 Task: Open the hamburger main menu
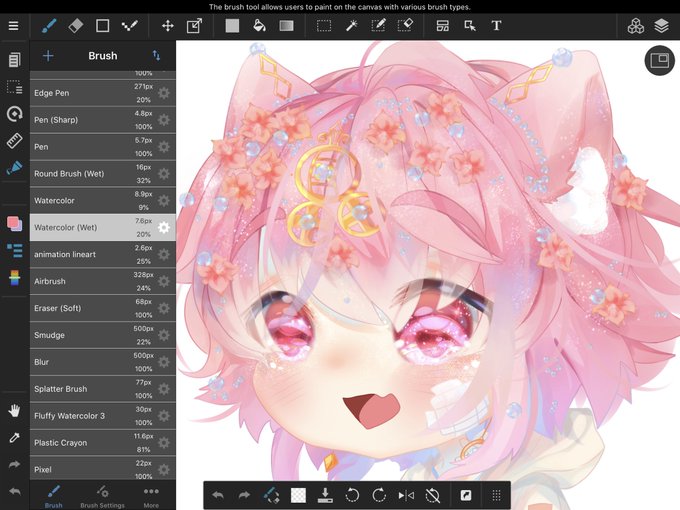[13, 26]
